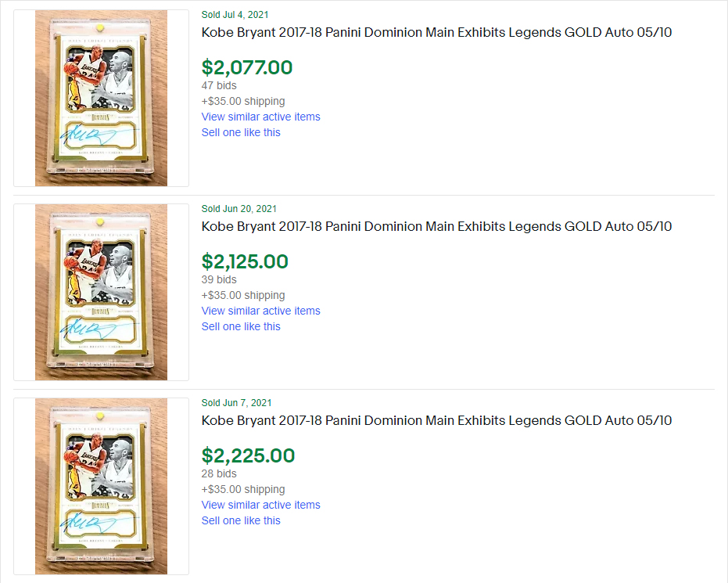Click the $2,125.00 sold price
This screenshot has height=583, width=728.
(x=245, y=261)
